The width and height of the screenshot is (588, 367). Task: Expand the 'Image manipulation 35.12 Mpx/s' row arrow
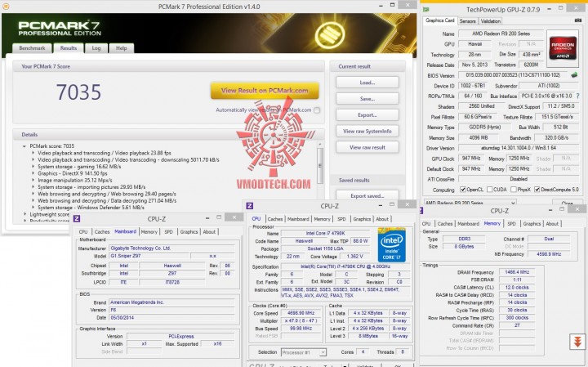click(33, 180)
